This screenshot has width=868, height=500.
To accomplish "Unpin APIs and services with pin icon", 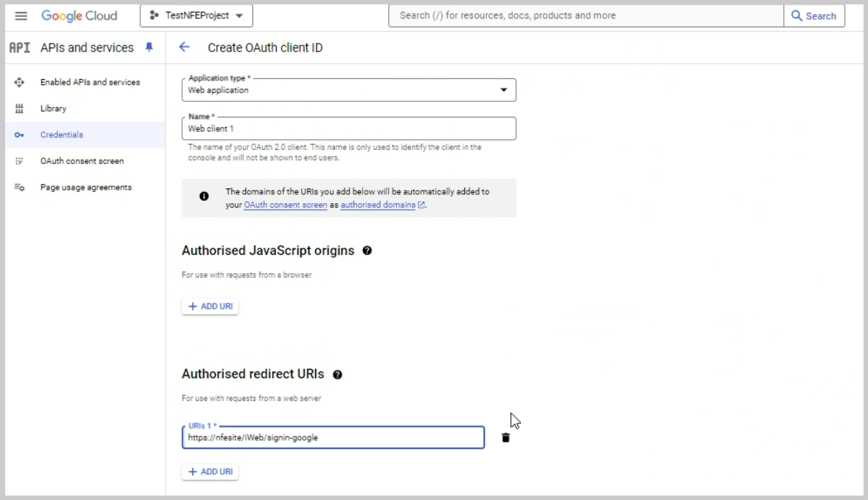I will (x=149, y=47).
